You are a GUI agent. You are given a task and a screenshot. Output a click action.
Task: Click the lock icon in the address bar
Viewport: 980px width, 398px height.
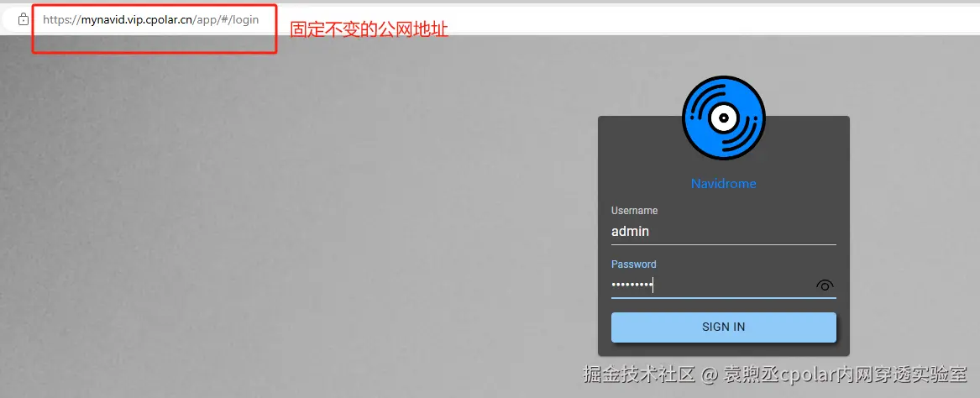pos(24,19)
